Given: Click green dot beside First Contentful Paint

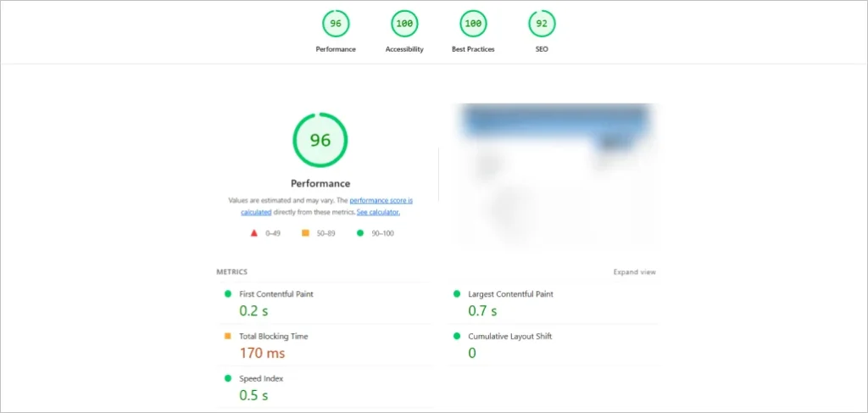Looking at the screenshot, I should 227,294.
